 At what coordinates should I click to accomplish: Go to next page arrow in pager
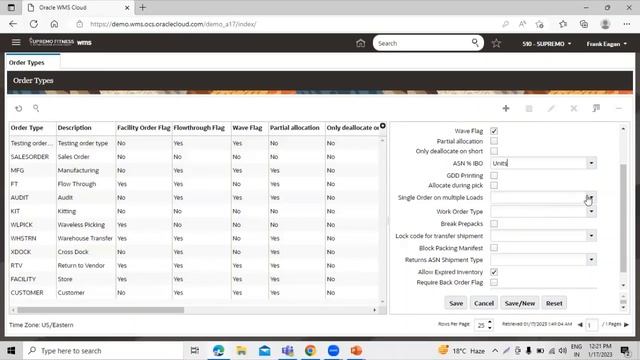coord(627,324)
